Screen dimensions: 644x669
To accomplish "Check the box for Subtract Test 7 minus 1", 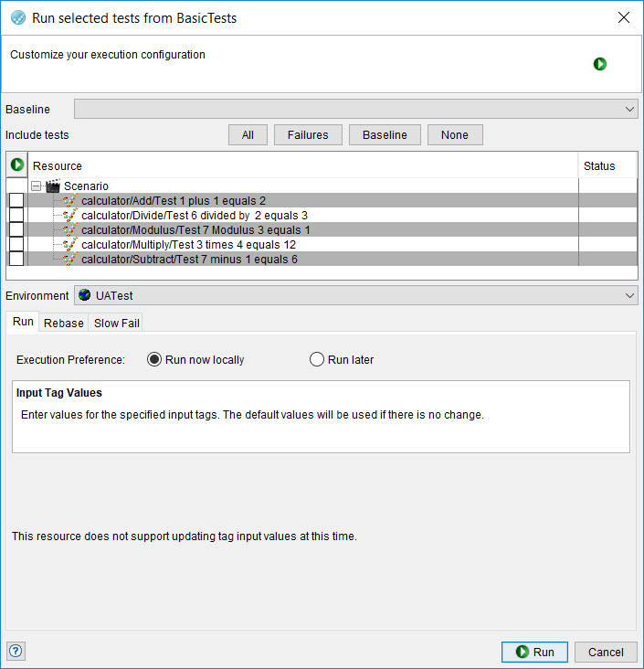I will (16, 259).
